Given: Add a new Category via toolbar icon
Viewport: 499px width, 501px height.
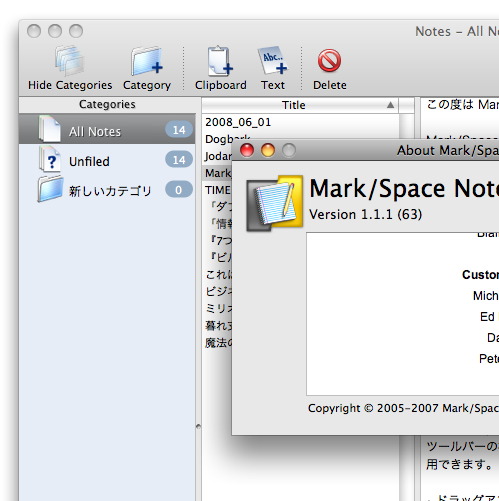Looking at the screenshot, I should [147, 61].
